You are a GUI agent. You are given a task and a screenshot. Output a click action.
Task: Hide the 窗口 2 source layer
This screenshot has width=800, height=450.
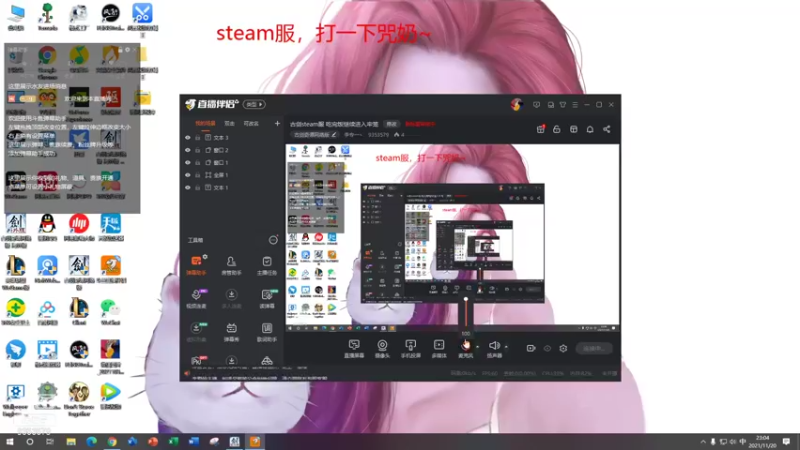[188, 151]
